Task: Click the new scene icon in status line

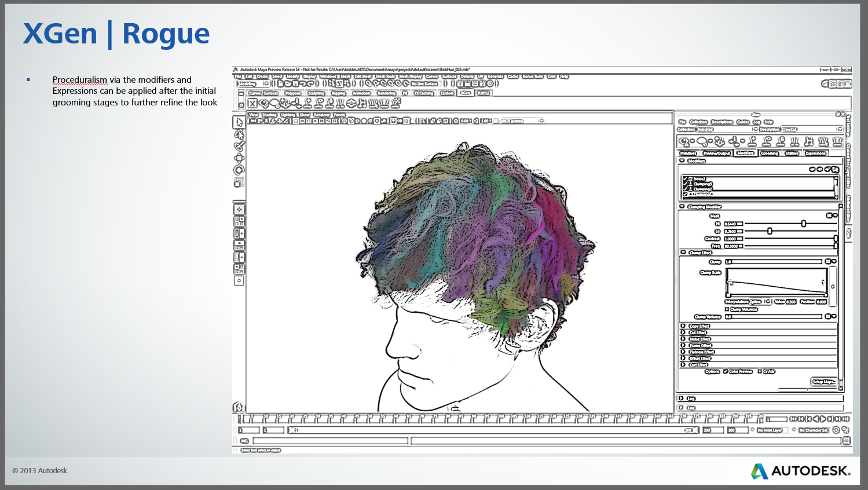Action: (x=280, y=84)
